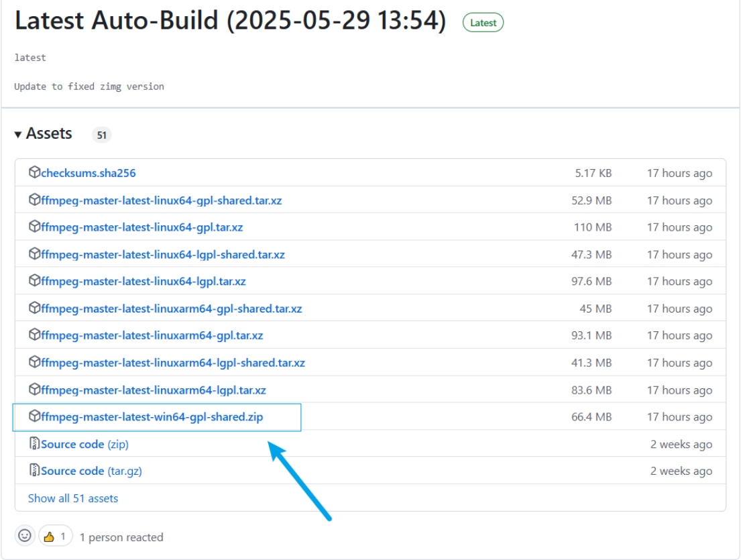This screenshot has width=741, height=560.
Task: Click package icon beside linuxarm64-lgpl.tar.xz
Action: pos(34,390)
